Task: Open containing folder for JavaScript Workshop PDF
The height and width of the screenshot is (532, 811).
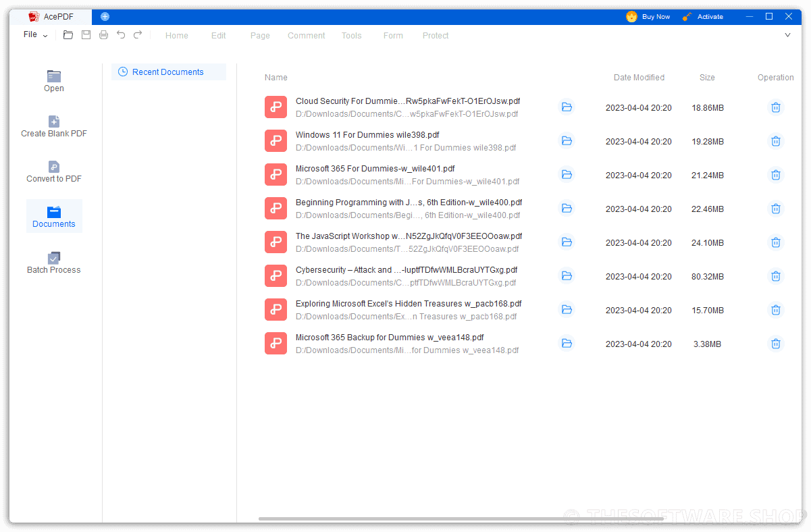Action: (567, 242)
